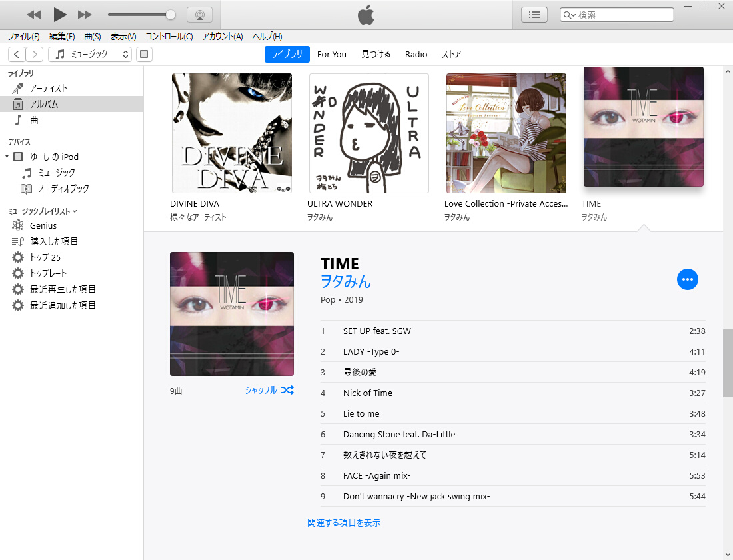Collapse the ミュージックプレイリスト section chevron
733x560 pixels.
point(75,211)
